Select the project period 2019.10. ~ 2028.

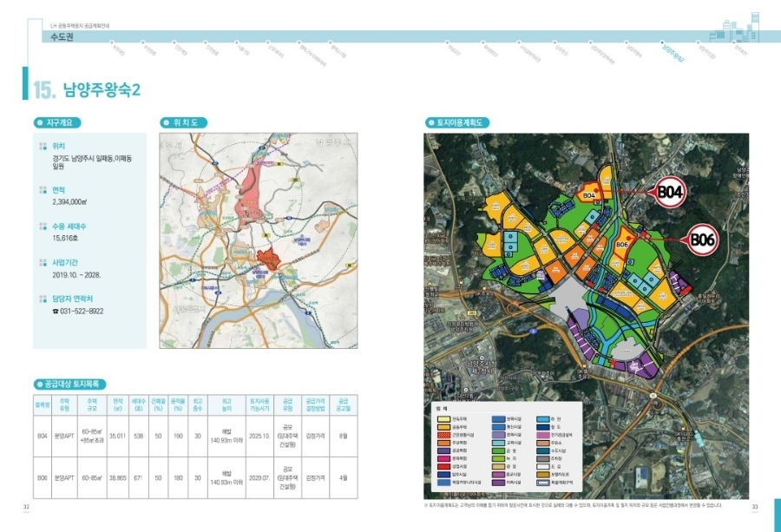[76, 275]
